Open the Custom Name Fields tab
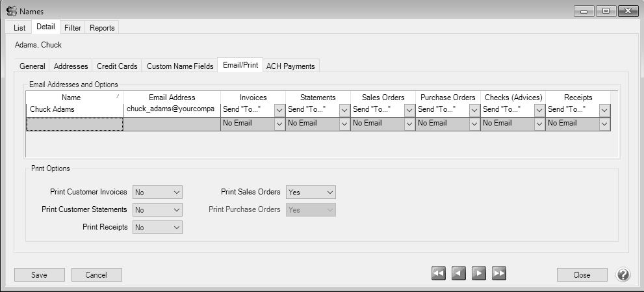644x292 pixels. pyautogui.click(x=180, y=66)
